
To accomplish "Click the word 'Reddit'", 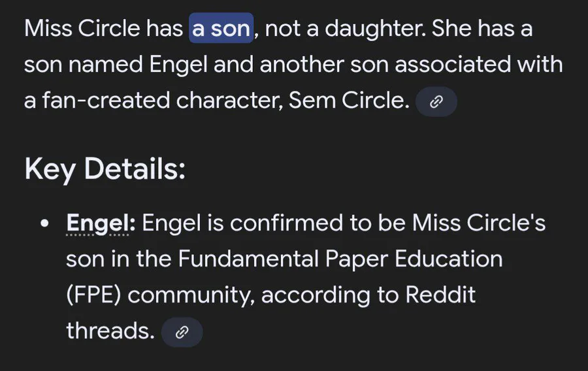I will click(440, 295).
